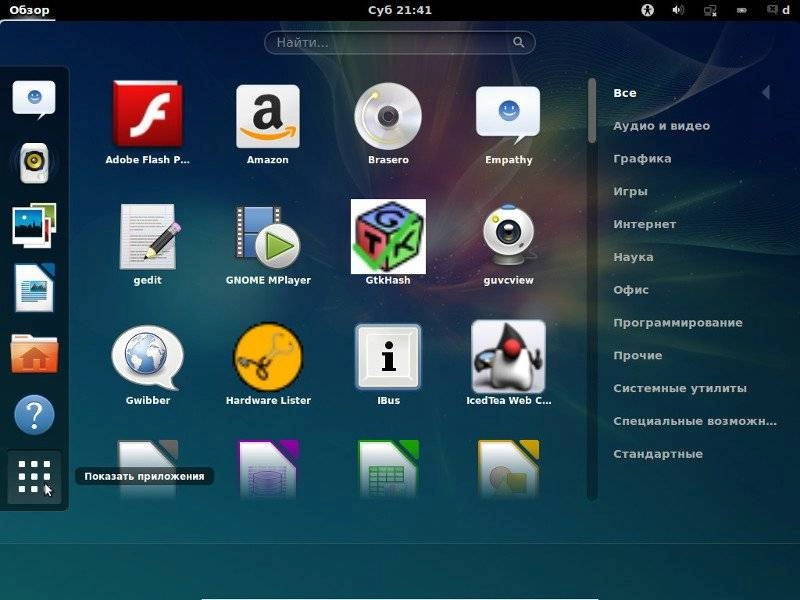This screenshot has width=800, height=600.
Task: Open the LibreOffice Calc icon with green corner
Action: 388,469
